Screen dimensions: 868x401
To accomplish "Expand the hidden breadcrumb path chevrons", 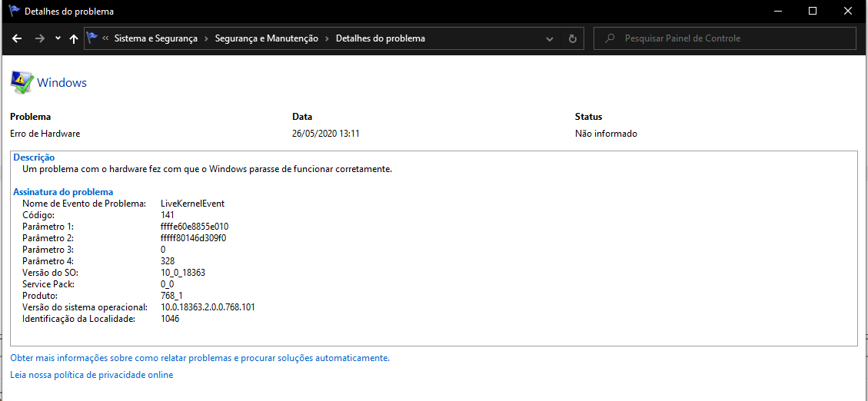I will click(x=106, y=38).
